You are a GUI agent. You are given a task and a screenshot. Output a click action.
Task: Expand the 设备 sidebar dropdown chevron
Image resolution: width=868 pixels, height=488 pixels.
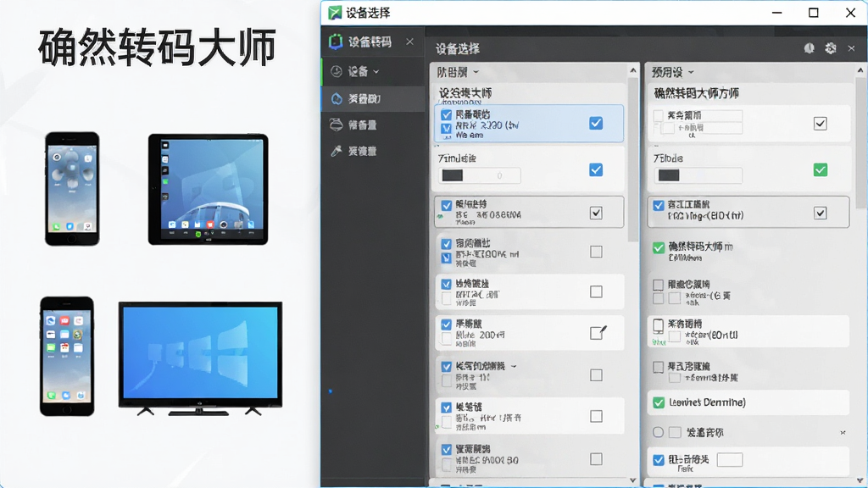point(376,72)
